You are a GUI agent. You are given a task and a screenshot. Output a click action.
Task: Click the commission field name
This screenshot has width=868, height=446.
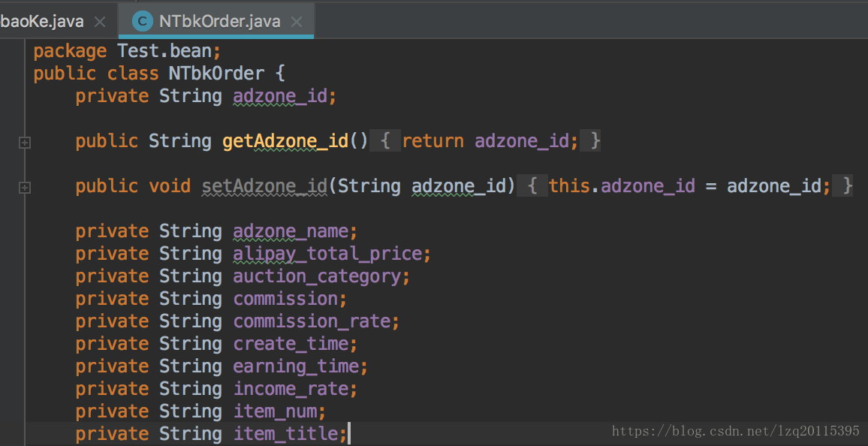pyautogui.click(x=285, y=299)
